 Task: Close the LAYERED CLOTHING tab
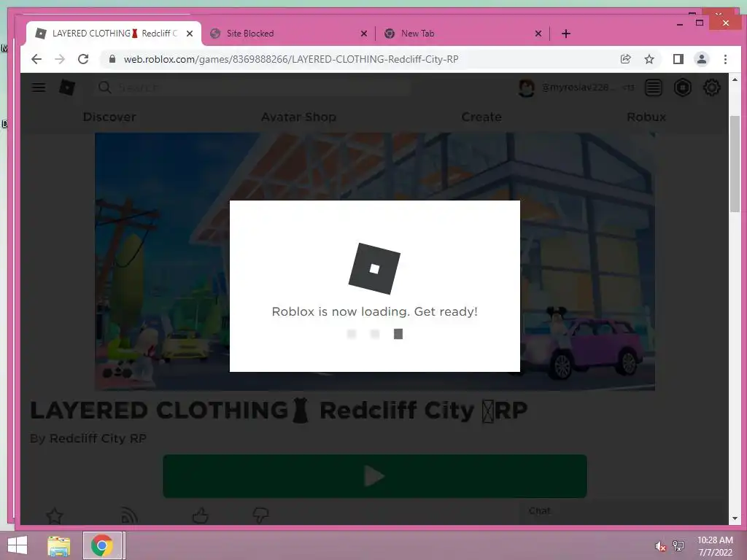pos(190,34)
